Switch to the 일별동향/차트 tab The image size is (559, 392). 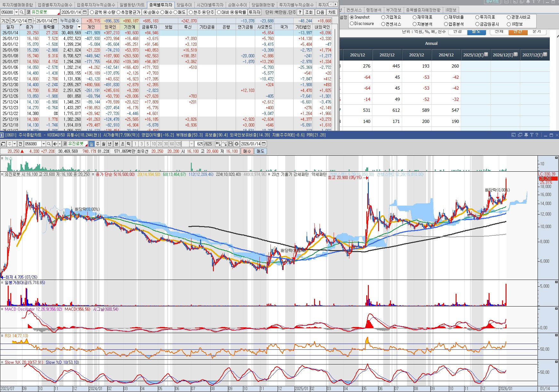(132, 5)
